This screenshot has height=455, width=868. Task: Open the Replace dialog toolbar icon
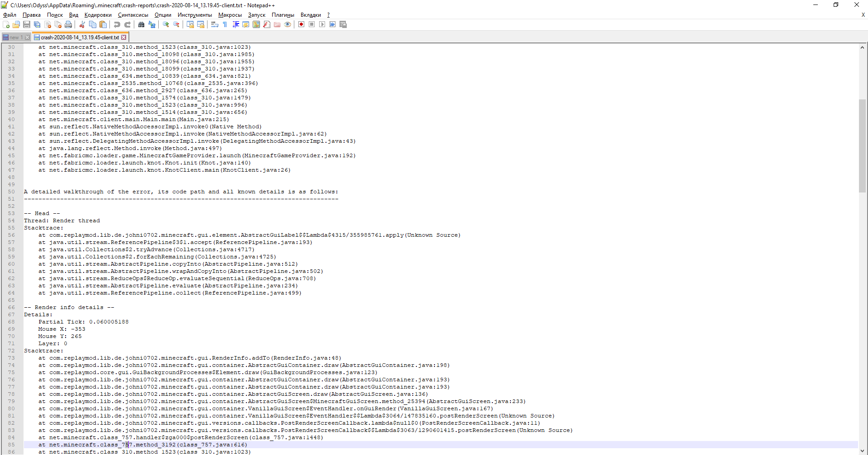tap(152, 24)
